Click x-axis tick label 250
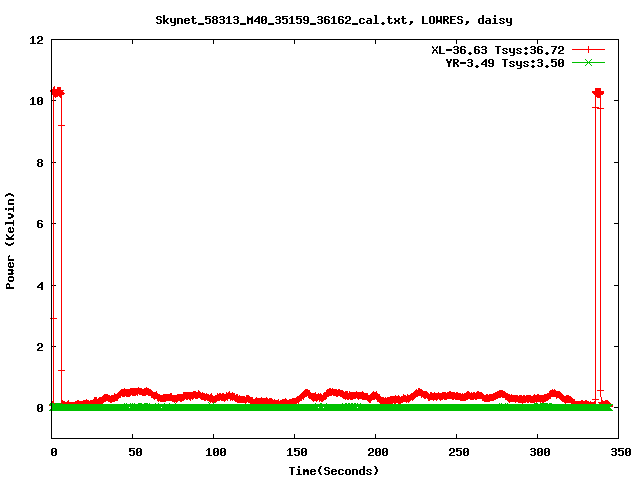Viewport: 640px width, 480px height. pos(459,452)
